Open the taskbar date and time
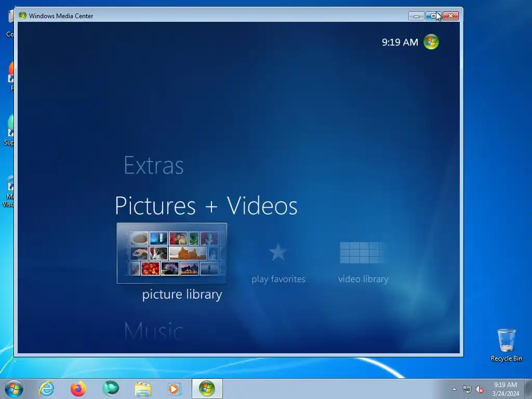This screenshot has height=399, width=532. coord(506,389)
